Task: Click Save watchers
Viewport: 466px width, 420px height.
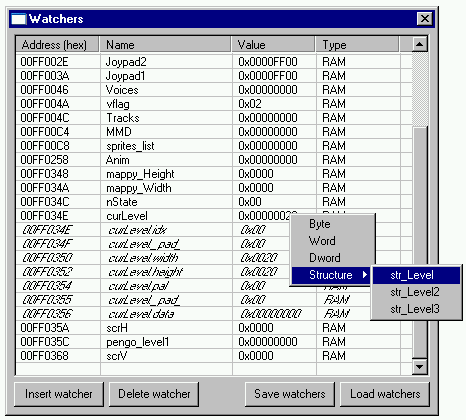Action: click(290, 394)
